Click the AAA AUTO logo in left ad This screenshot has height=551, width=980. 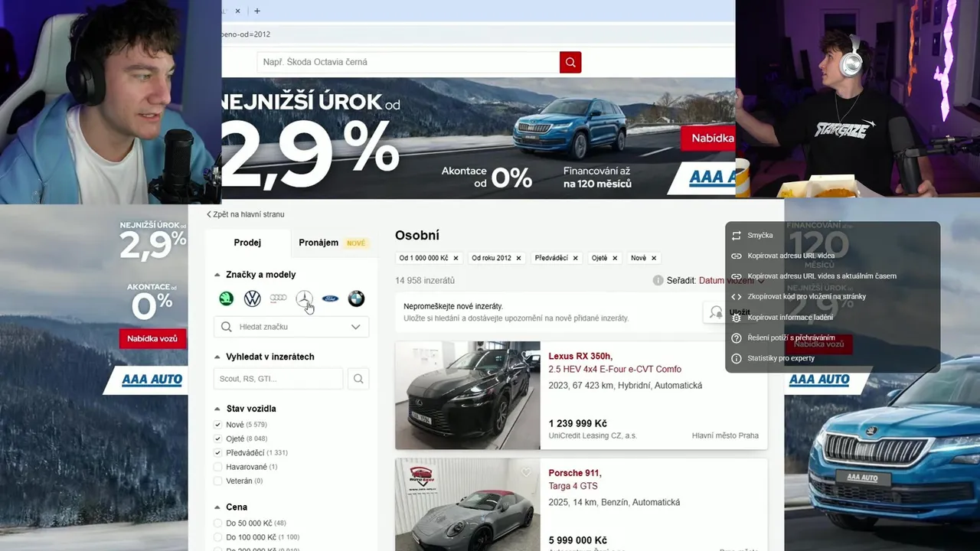152,380
